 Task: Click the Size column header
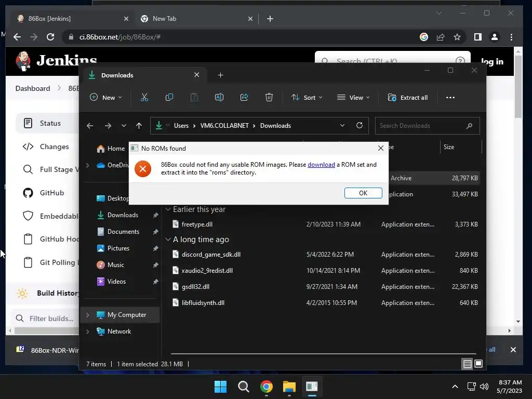click(x=460, y=147)
